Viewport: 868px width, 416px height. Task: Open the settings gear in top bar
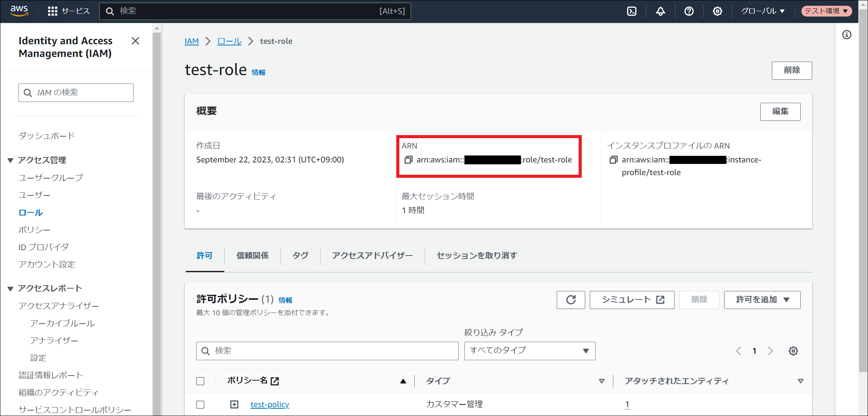coord(717,11)
